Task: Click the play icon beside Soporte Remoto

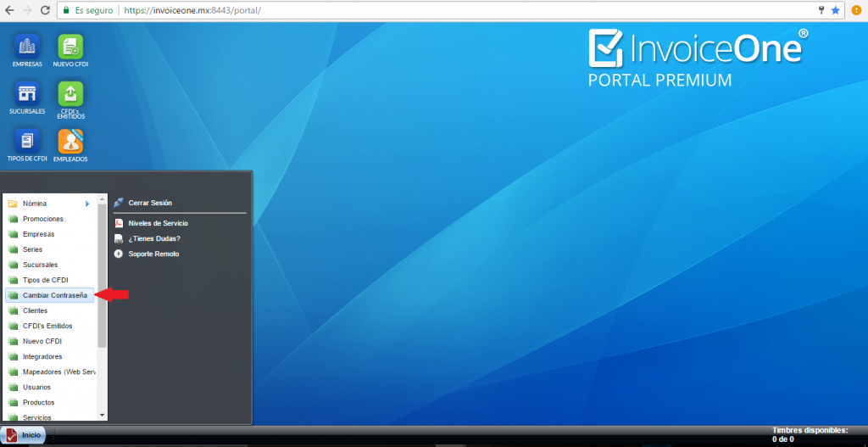Action: point(118,254)
